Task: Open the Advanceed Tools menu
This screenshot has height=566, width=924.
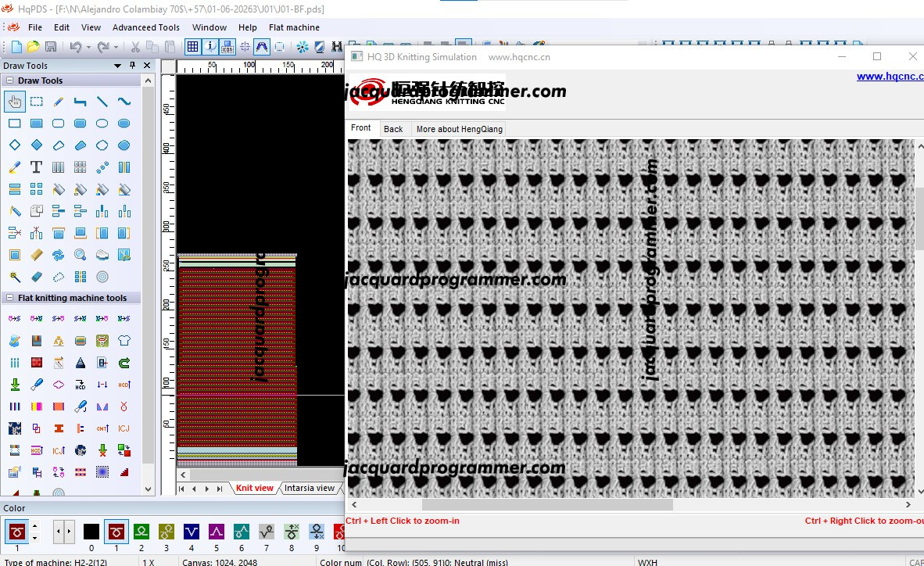Action: point(146,27)
